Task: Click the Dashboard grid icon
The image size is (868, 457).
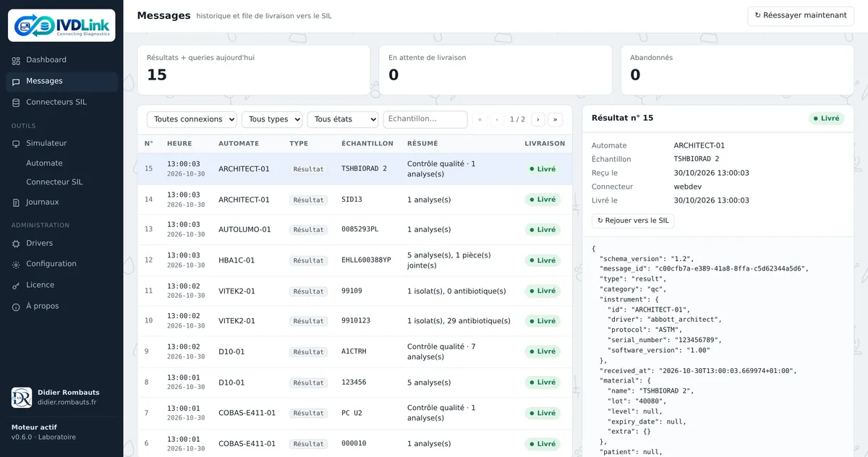Action: click(x=16, y=61)
